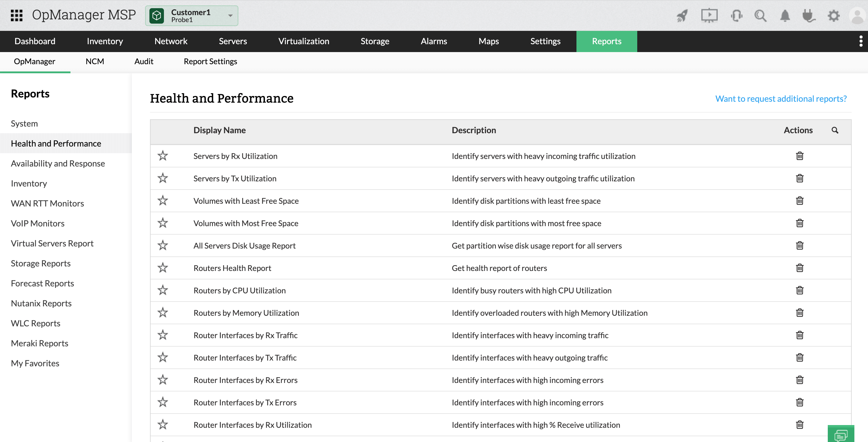Search the reports table via magnifier icon
Screen dimensions: 868x442
click(835, 130)
